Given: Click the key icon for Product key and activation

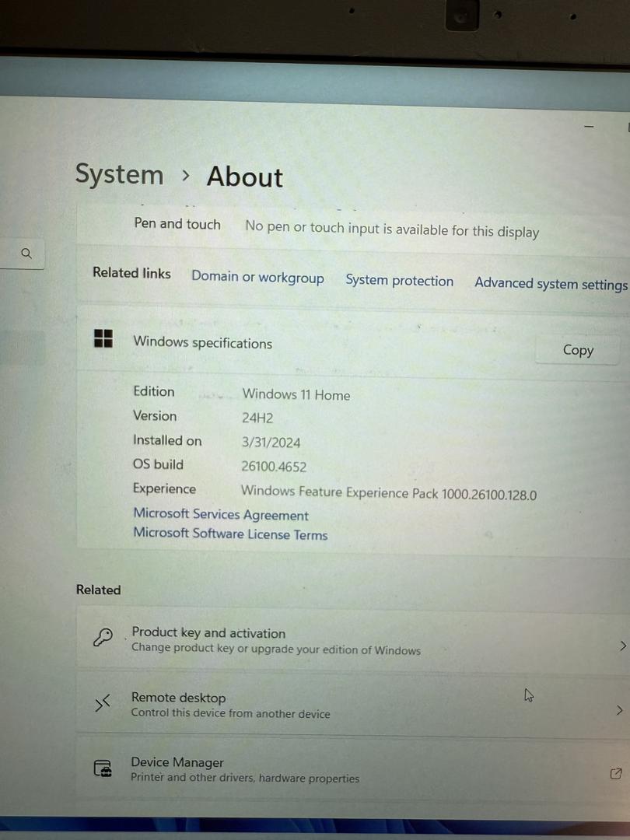Looking at the screenshot, I should point(103,638).
